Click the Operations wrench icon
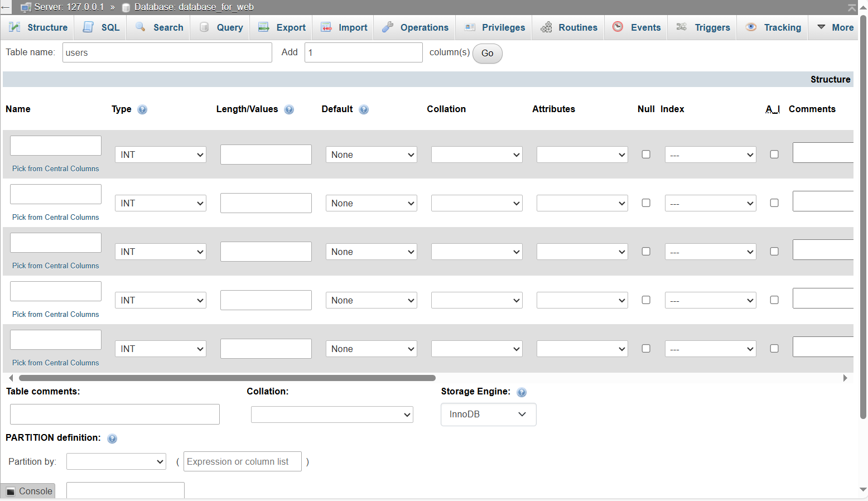The width and height of the screenshot is (868, 501). point(388,27)
